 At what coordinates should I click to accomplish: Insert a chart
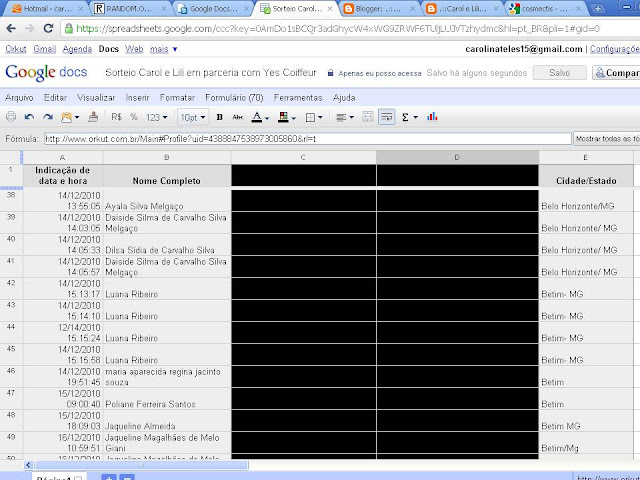[x=432, y=117]
